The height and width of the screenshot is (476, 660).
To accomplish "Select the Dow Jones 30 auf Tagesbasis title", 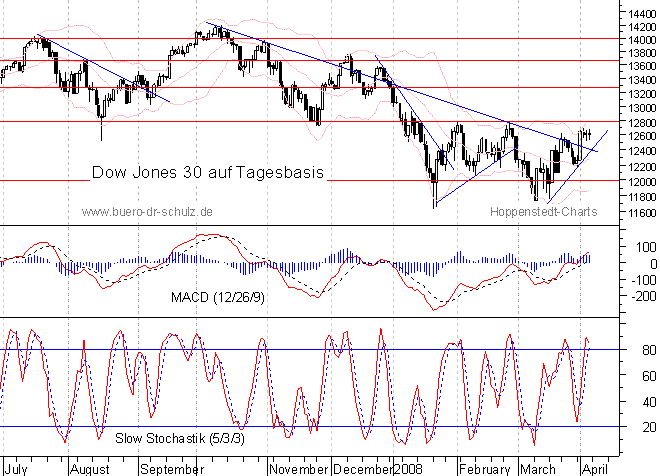I will click(x=208, y=172).
